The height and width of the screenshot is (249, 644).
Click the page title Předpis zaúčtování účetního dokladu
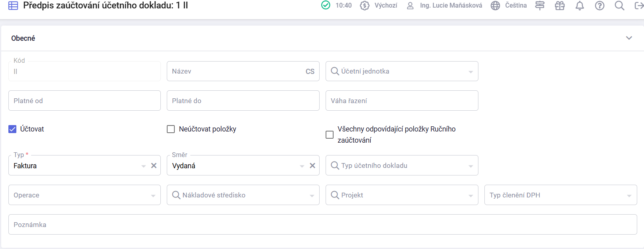pyautogui.click(x=105, y=6)
